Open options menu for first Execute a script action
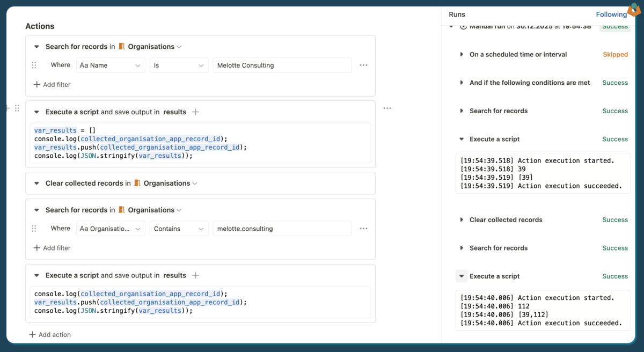The width and height of the screenshot is (644, 352). tap(387, 108)
